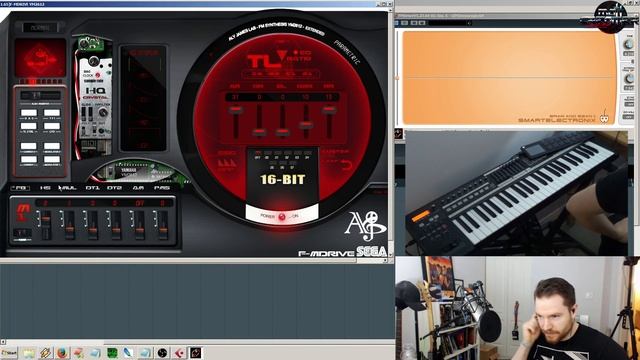640x360 pixels.
Task: Toggle the left slide switch on the HQ Crystal module
Action: click(84, 114)
